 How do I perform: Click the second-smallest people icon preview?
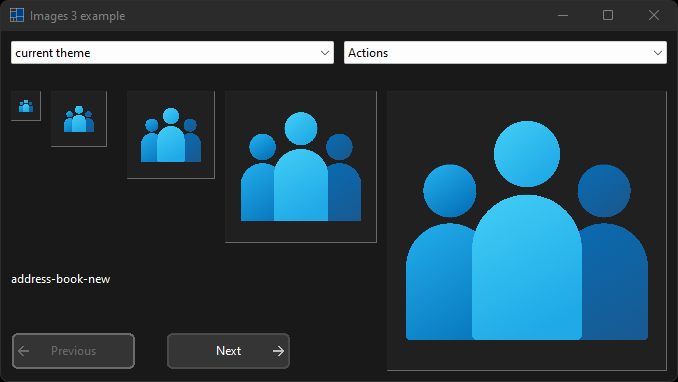(79, 119)
